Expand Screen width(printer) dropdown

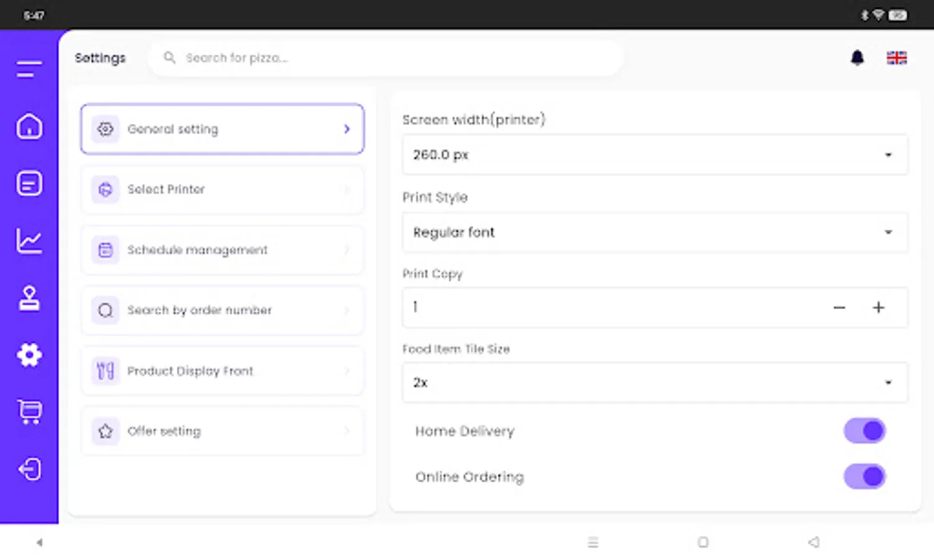[x=655, y=155]
